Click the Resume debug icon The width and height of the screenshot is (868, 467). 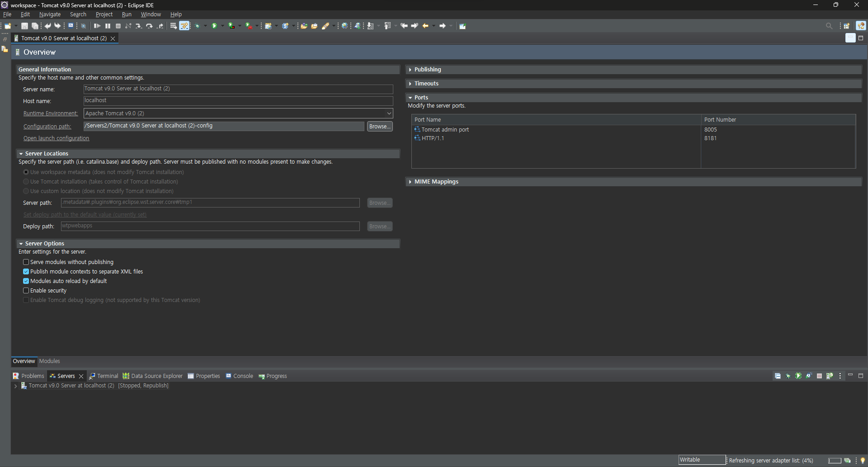pyautogui.click(x=97, y=26)
